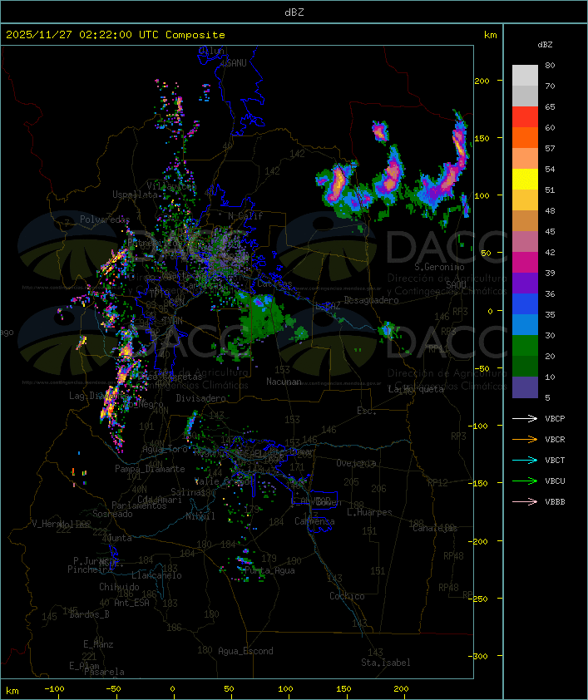Click the 'Desaguadero' map label

click(x=371, y=300)
